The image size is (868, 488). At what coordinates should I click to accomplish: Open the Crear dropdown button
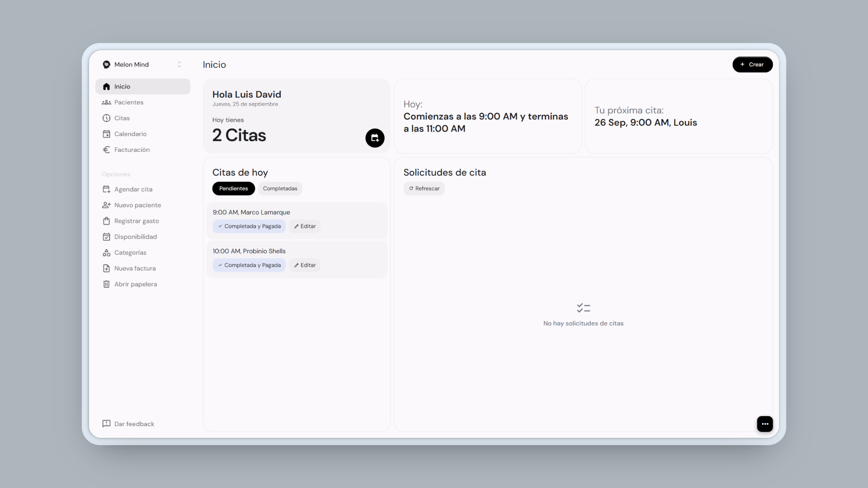pyautogui.click(x=752, y=65)
